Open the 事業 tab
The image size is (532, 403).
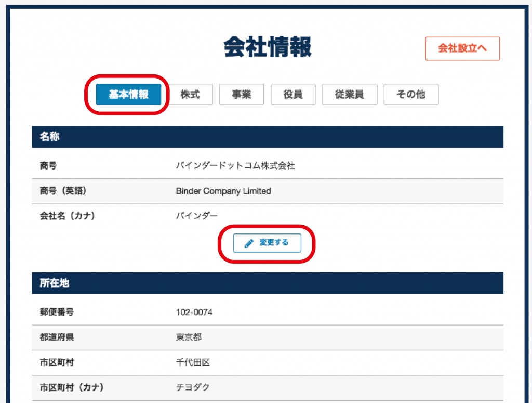point(241,95)
